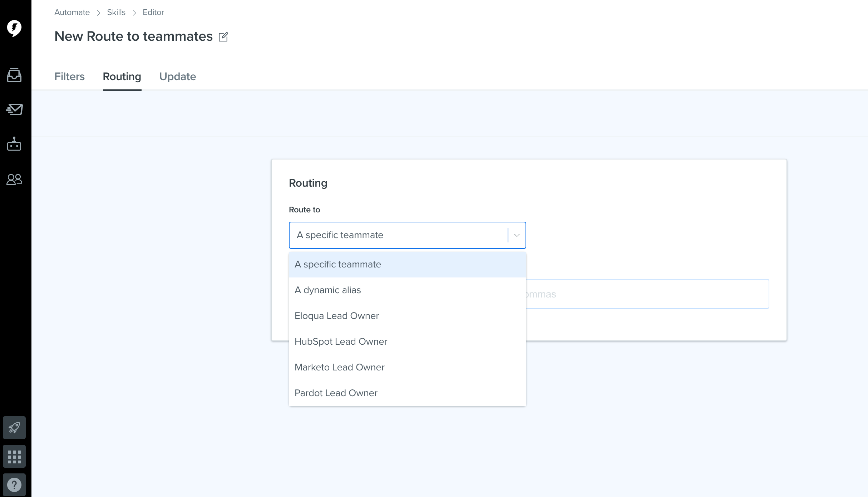
Task: Click the lightning bolt logo icon
Action: coord(14,28)
